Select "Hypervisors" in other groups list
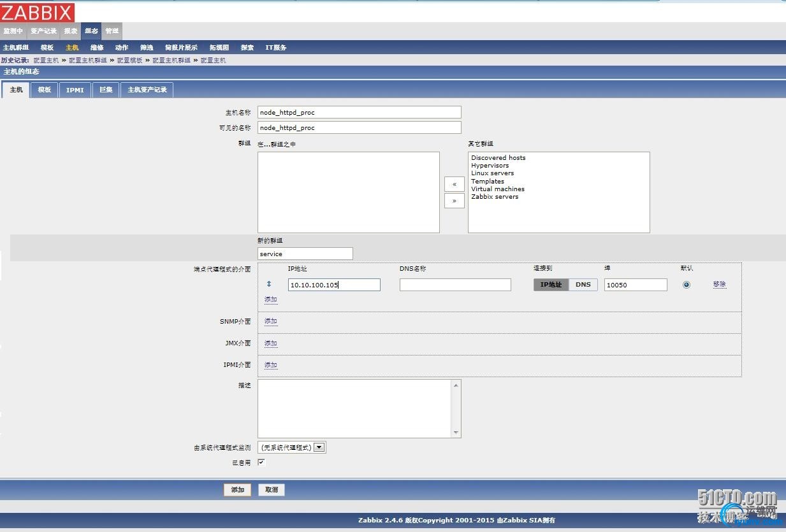 click(x=490, y=166)
